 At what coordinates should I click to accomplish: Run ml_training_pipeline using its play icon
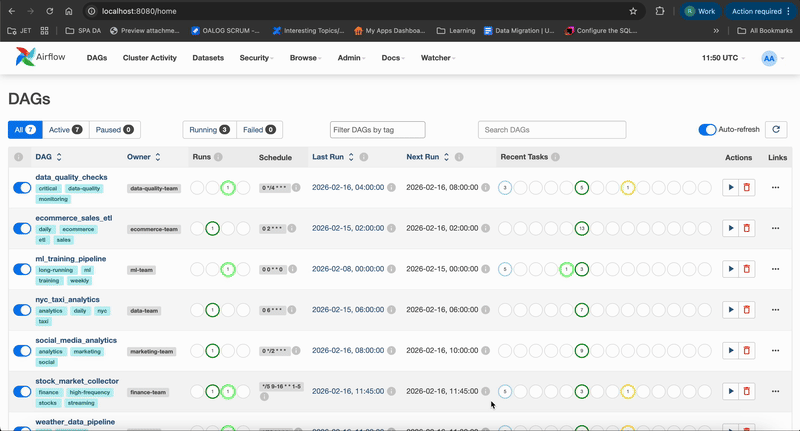click(731, 269)
